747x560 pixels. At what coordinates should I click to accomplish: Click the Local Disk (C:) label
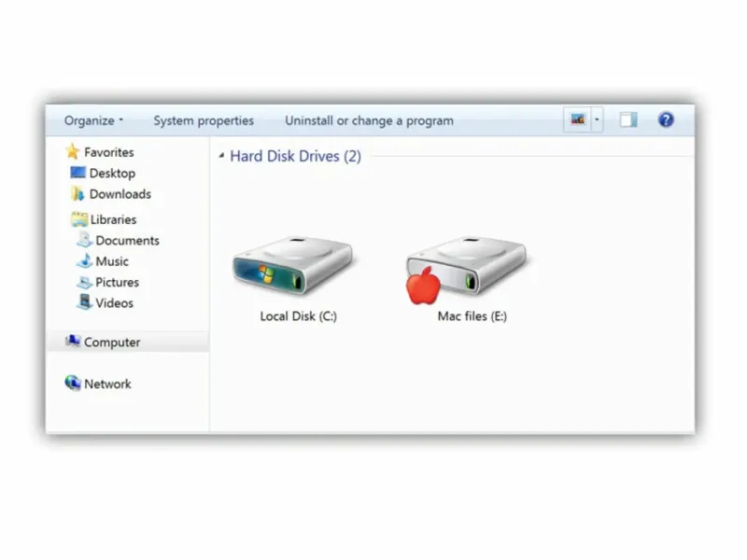(x=298, y=316)
